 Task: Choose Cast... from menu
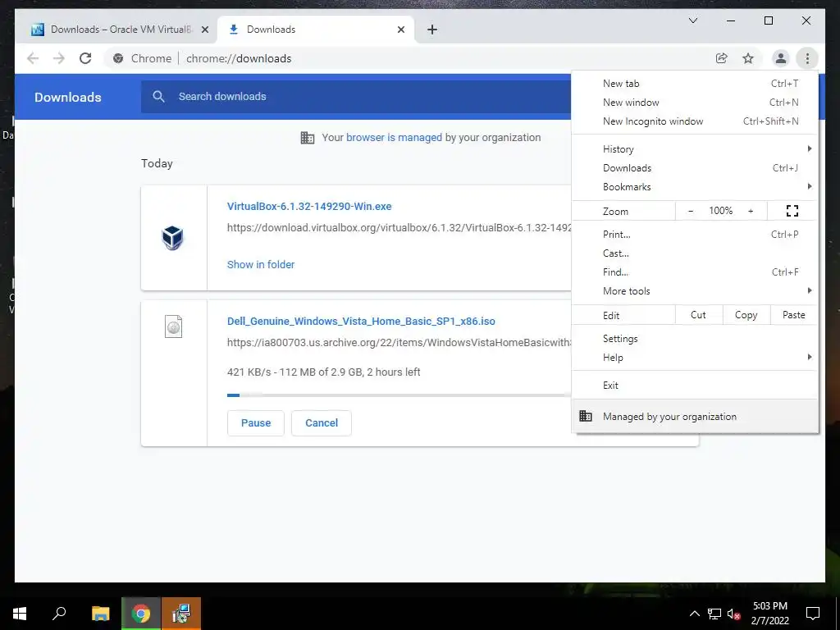tap(695, 253)
